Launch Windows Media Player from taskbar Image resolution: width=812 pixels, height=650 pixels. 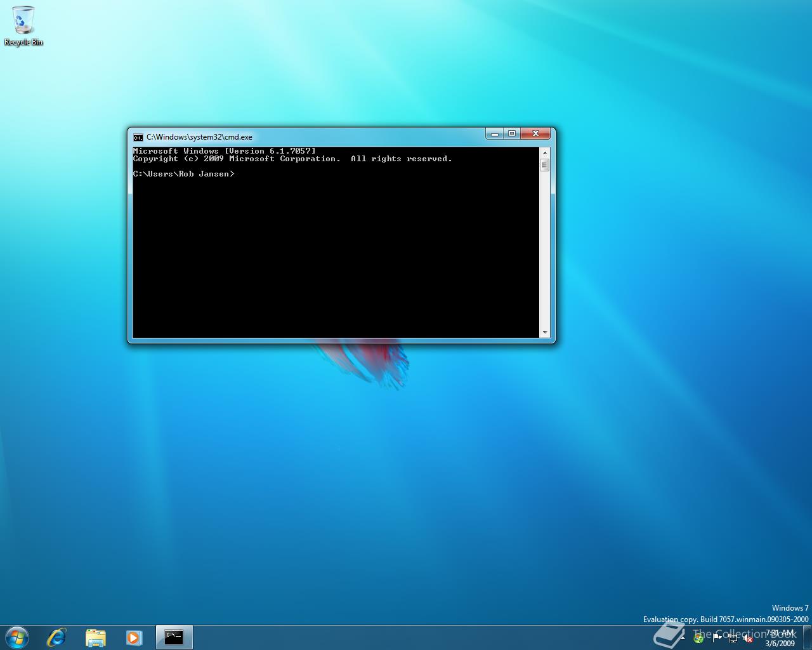pyautogui.click(x=134, y=637)
